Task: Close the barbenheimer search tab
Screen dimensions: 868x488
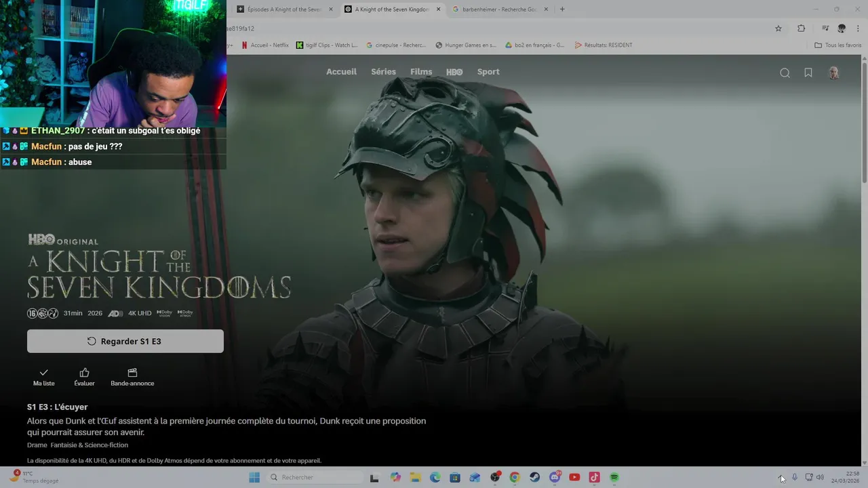Action: (547, 9)
